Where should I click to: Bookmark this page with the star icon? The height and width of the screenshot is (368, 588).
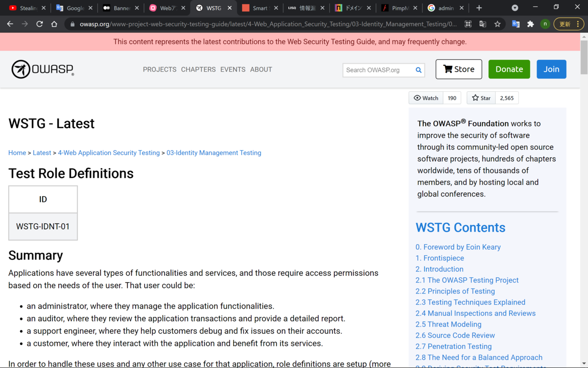point(497,24)
